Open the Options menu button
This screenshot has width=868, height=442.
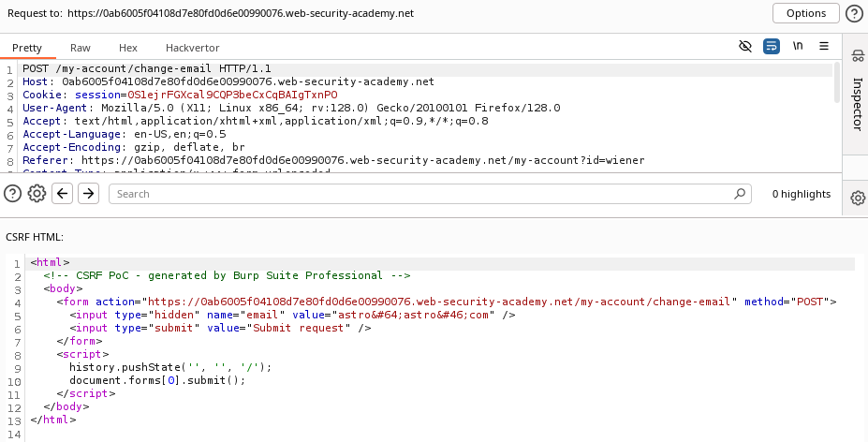[x=806, y=13]
